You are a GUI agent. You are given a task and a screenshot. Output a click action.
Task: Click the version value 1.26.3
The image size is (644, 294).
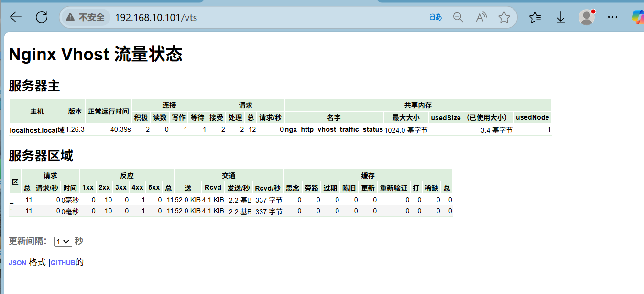click(75, 130)
